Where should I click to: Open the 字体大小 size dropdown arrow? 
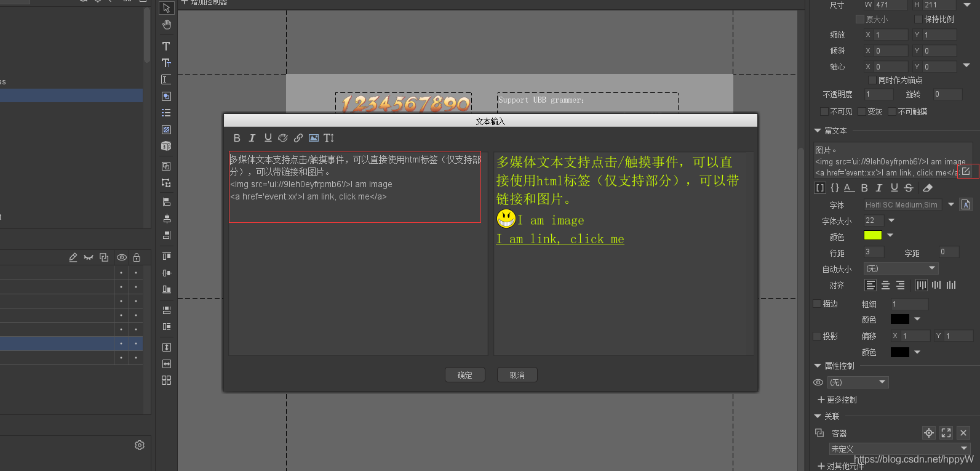coord(891,220)
